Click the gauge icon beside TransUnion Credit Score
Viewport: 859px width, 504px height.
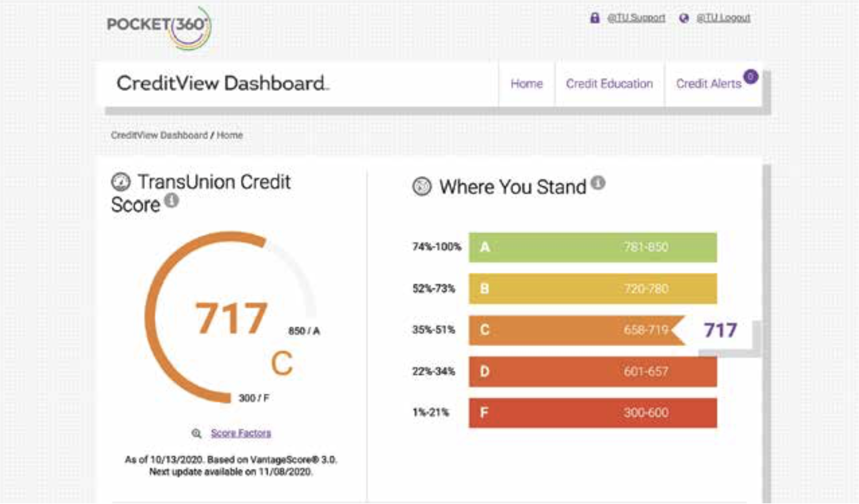[x=121, y=182]
